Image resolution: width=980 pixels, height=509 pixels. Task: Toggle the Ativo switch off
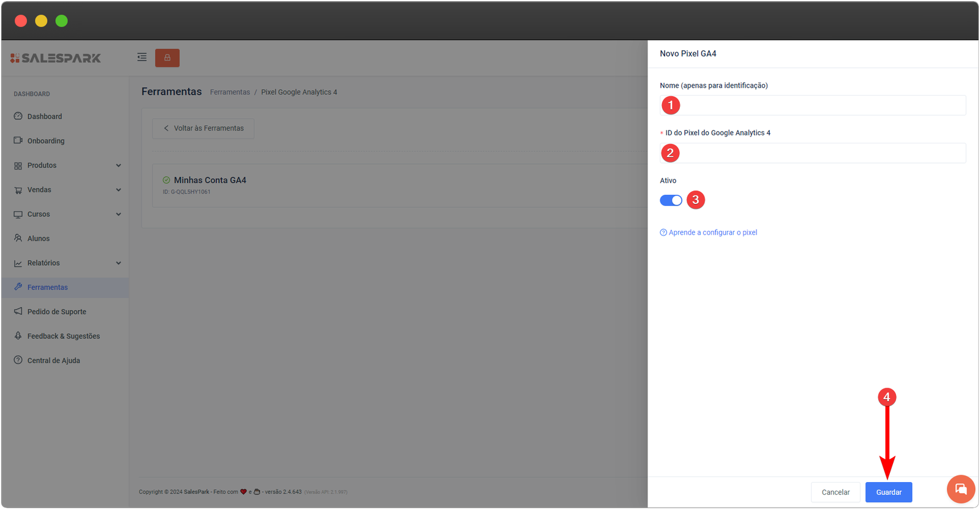(671, 200)
